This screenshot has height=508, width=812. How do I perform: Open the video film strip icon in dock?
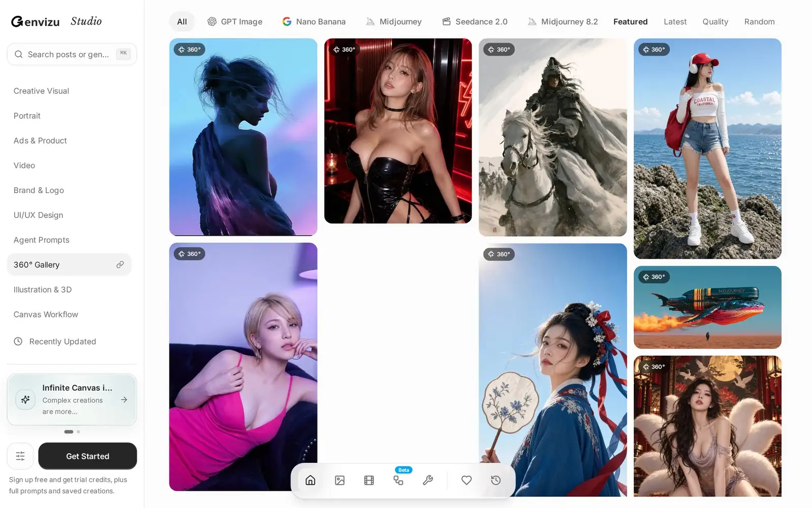(x=369, y=480)
